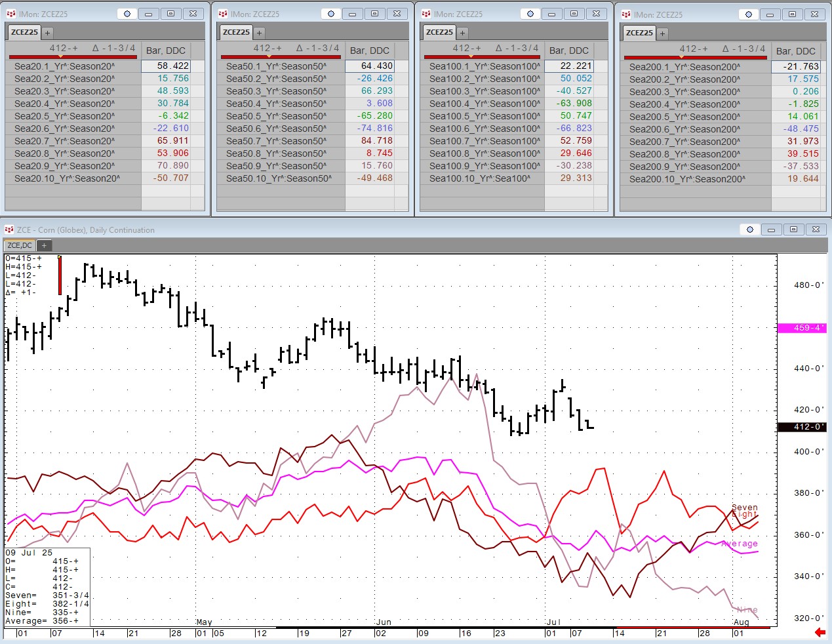832x644 pixels.
Task: Add a new chart tab next to ZCE,DC
Action: pyautogui.click(x=44, y=245)
